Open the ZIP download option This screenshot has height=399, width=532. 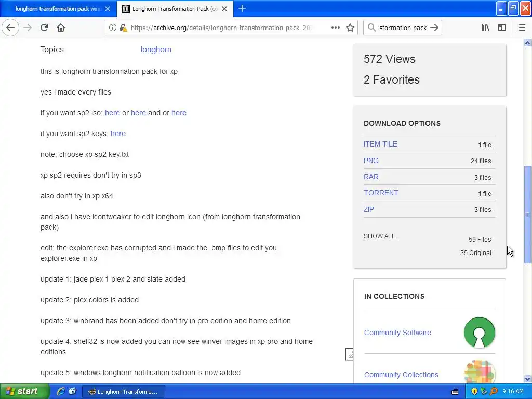point(369,209)
